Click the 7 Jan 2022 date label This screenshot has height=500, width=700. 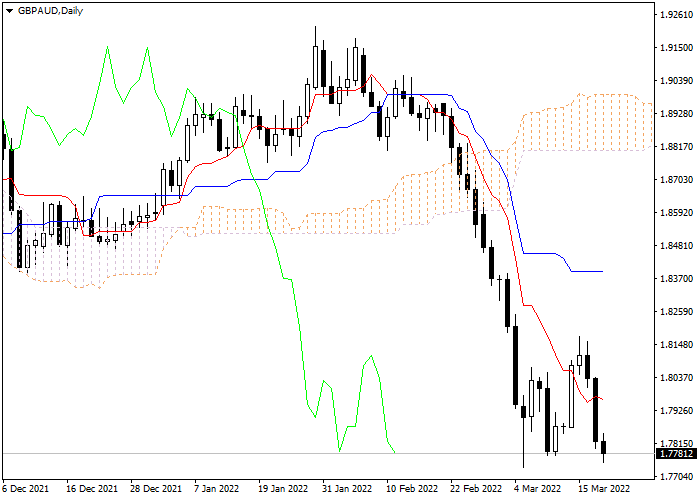click(217, 489)
